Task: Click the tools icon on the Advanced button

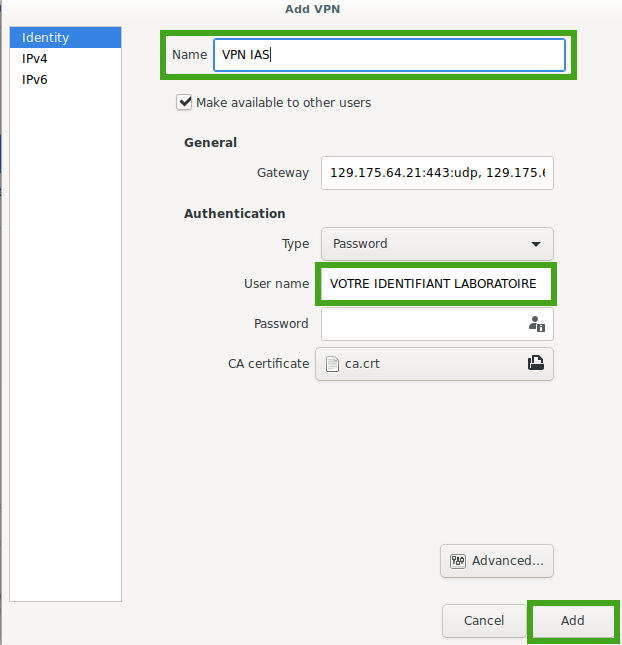Action: (x=458, y=561)
